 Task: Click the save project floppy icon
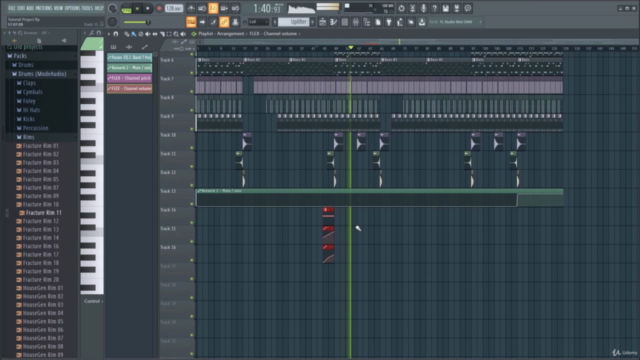446,8
